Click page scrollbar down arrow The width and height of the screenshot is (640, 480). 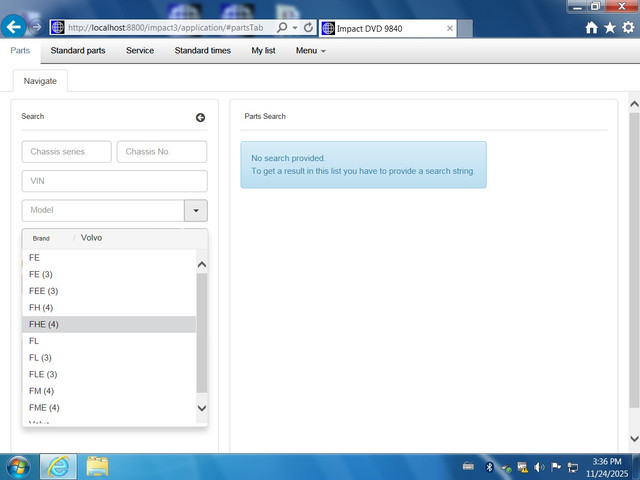click(x=634, y=439)
